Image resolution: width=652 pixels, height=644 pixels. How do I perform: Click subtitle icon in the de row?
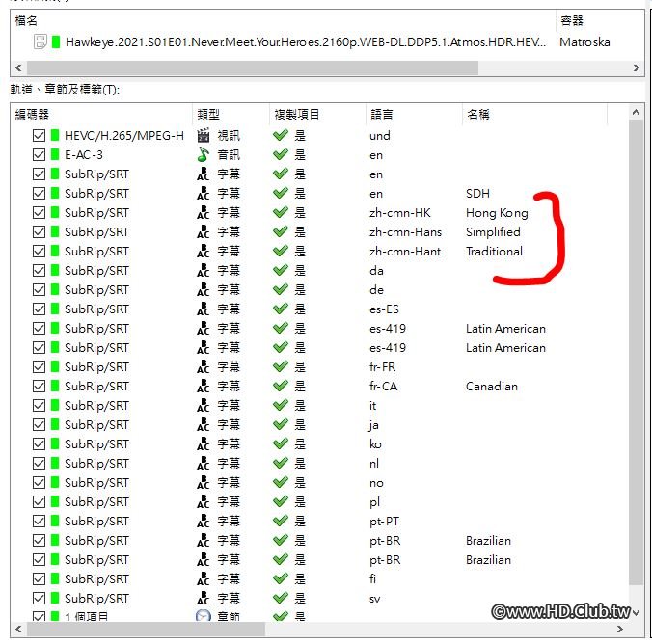click(203, 289)
